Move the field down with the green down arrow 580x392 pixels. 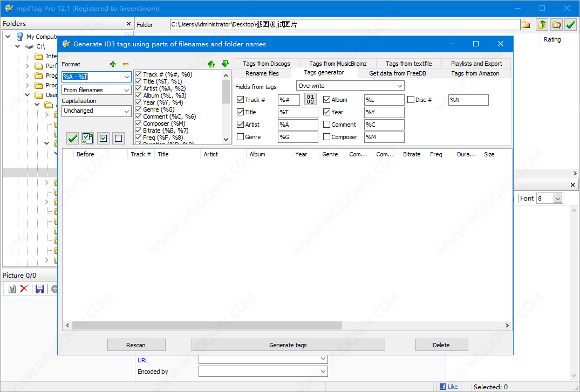pyautogui.click(x=225, y=64)
